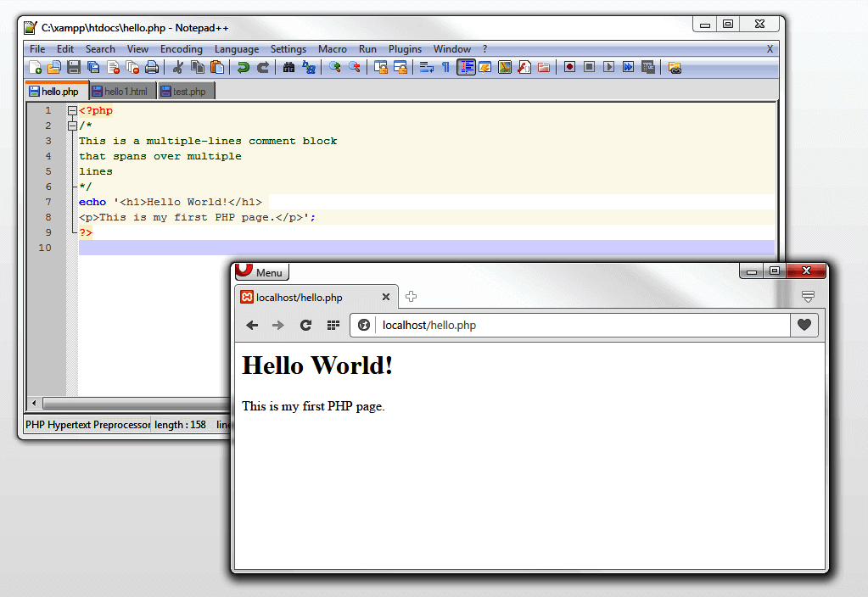868x597 pixels.
Task: Open a new browser tab
Action: [412, 297]
